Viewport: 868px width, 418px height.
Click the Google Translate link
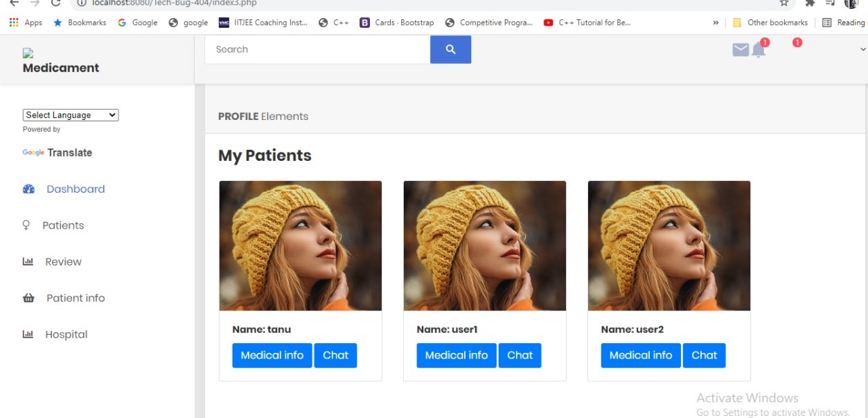tap(57, 153)
